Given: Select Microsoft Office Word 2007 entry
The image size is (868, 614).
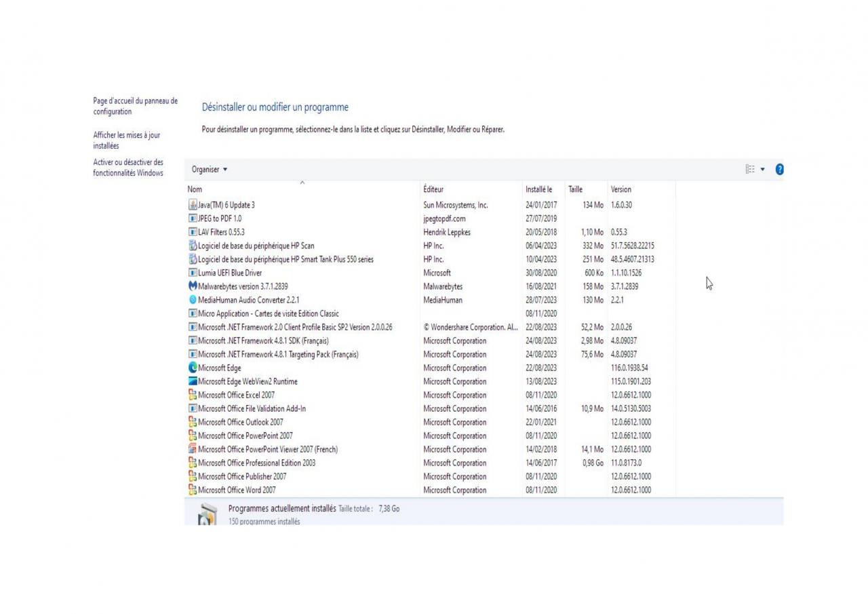Looking at the screenshot, I should 237,490.
